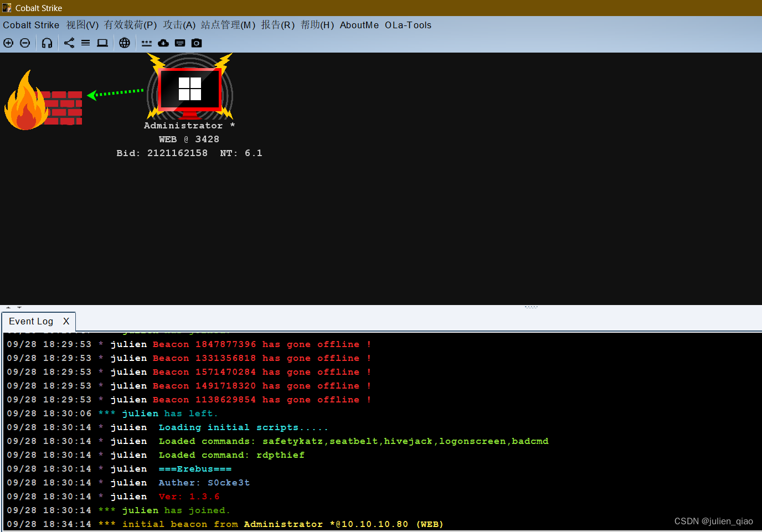Open the 有效载荷(P) menu

(131, 25)
